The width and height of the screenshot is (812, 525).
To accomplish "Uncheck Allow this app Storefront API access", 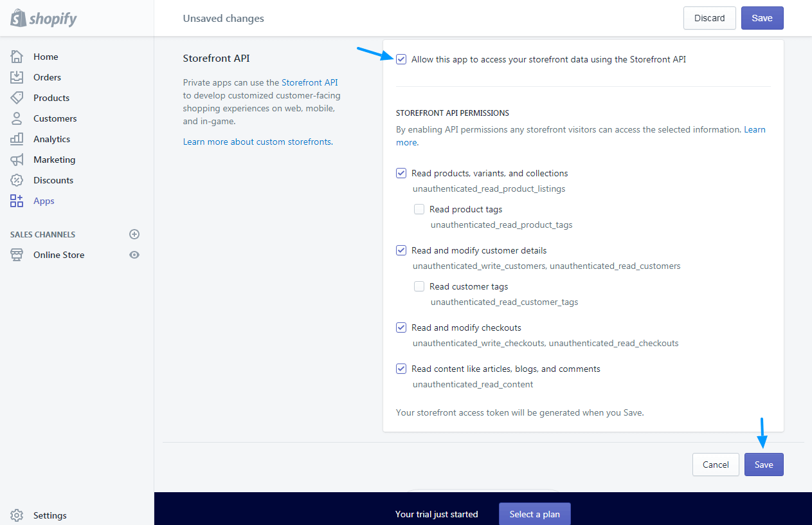I will click(401, 59).
